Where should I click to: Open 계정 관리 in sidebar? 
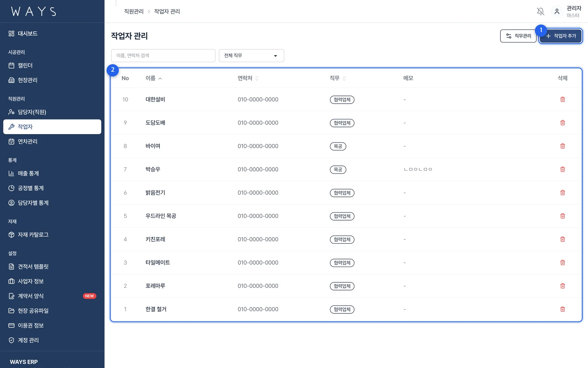pyautogui.click(x=52, y=340)
